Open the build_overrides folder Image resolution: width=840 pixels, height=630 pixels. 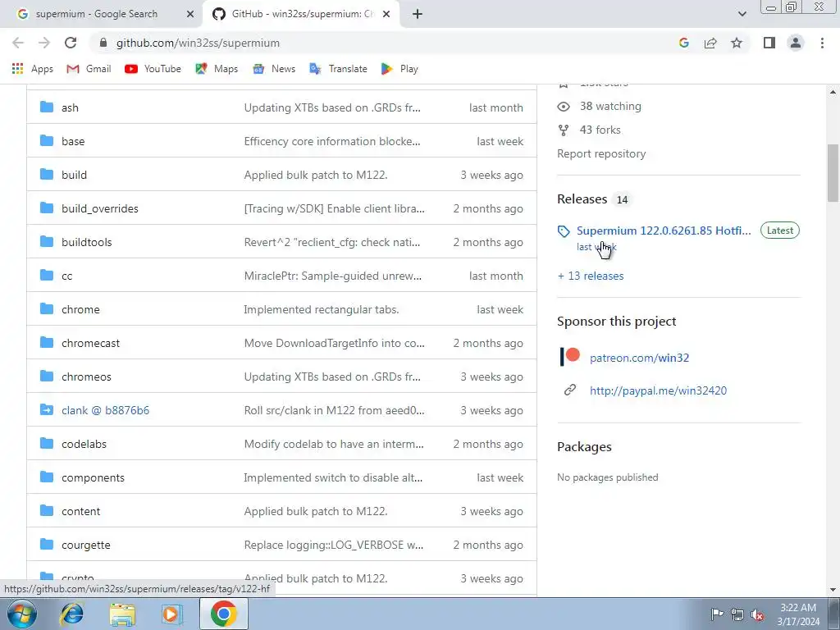(99, 209)
